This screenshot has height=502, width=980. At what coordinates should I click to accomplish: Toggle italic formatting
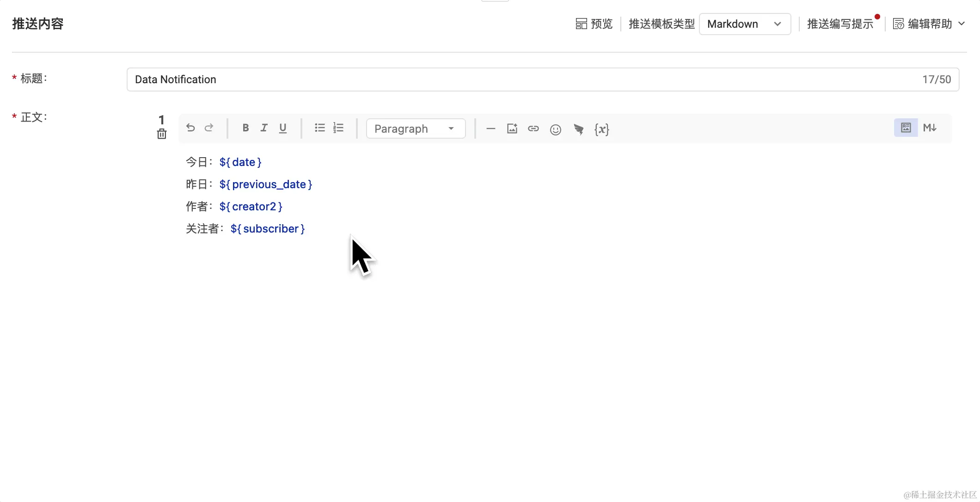pos(264,128)
